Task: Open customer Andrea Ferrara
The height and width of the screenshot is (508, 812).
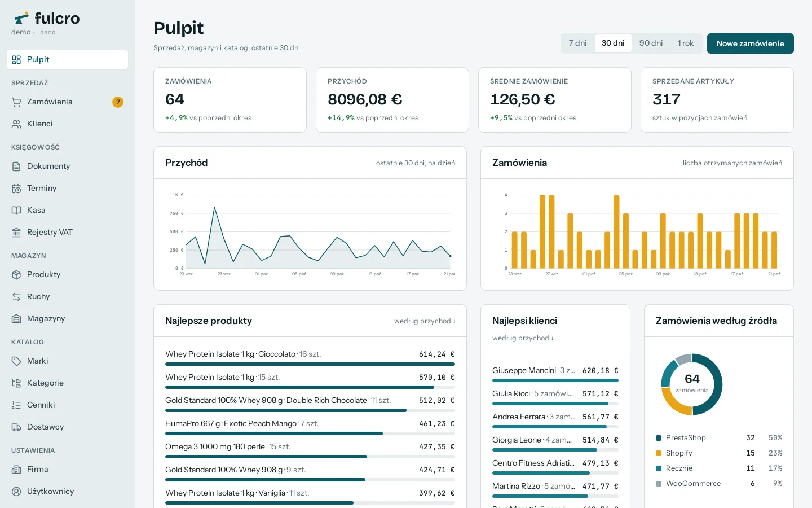Action: point(555,420)
